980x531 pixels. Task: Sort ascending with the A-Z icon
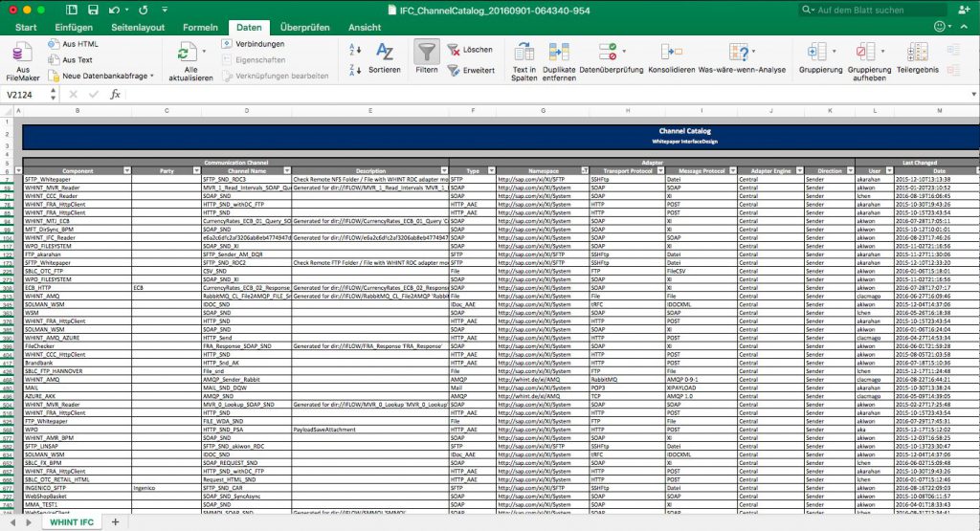click(x=355, y=50)
